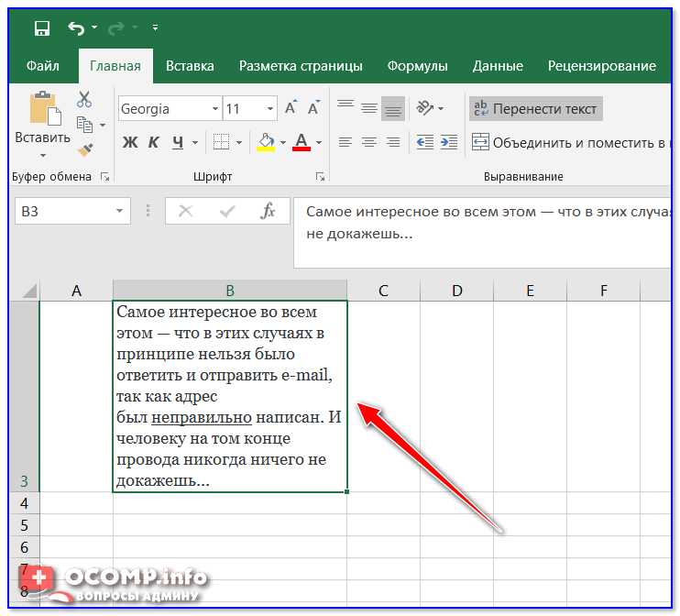The height and width of the screenshot is (616, 680).
Task: Customize the Quick Access Toolbar
Action: [x=155, y=28]
